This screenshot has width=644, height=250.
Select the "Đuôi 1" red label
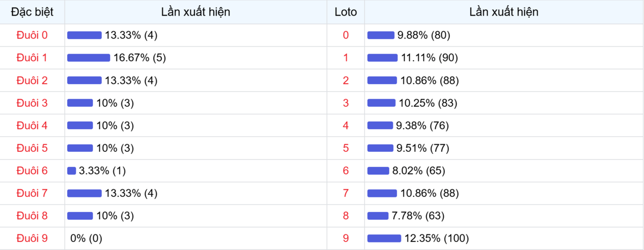click(x=32, y=58)
